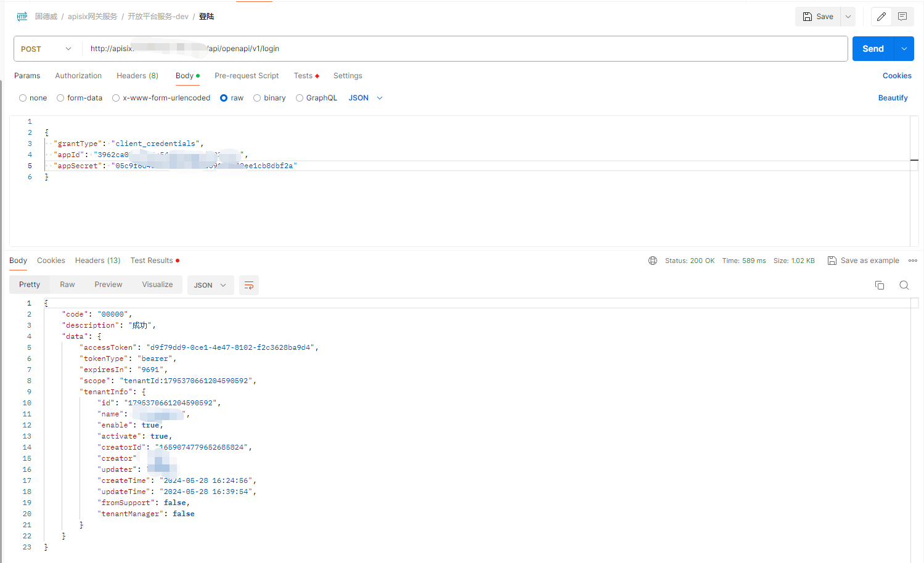Click the search magnifier icon in response

point(904,285)
